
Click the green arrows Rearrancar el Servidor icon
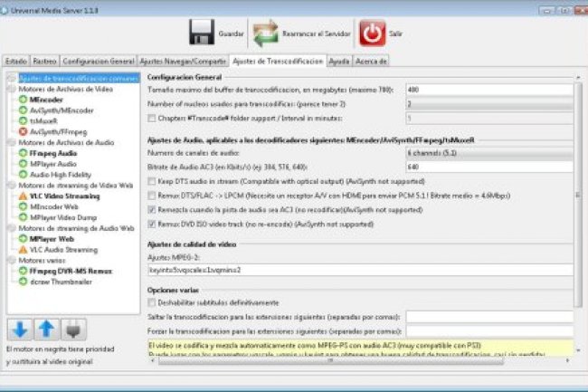click(x=265, y=33)
